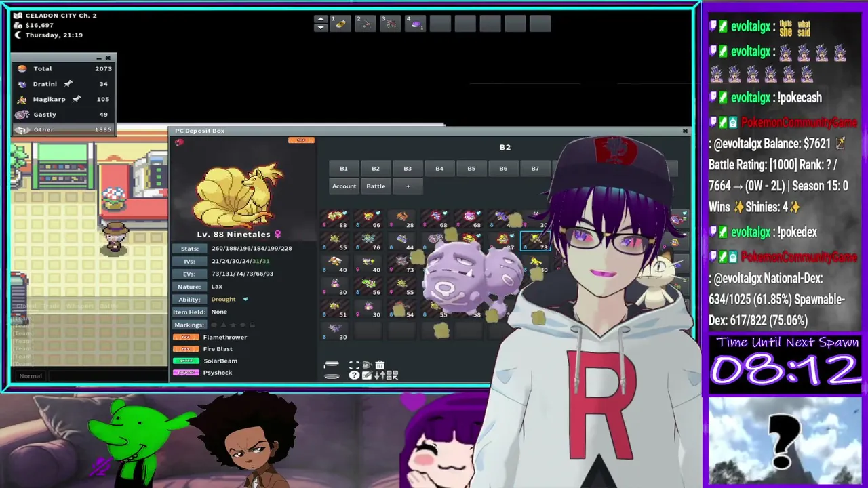
Task: Unpin Dratini in the encounter counter
Action: coord(68,84)
